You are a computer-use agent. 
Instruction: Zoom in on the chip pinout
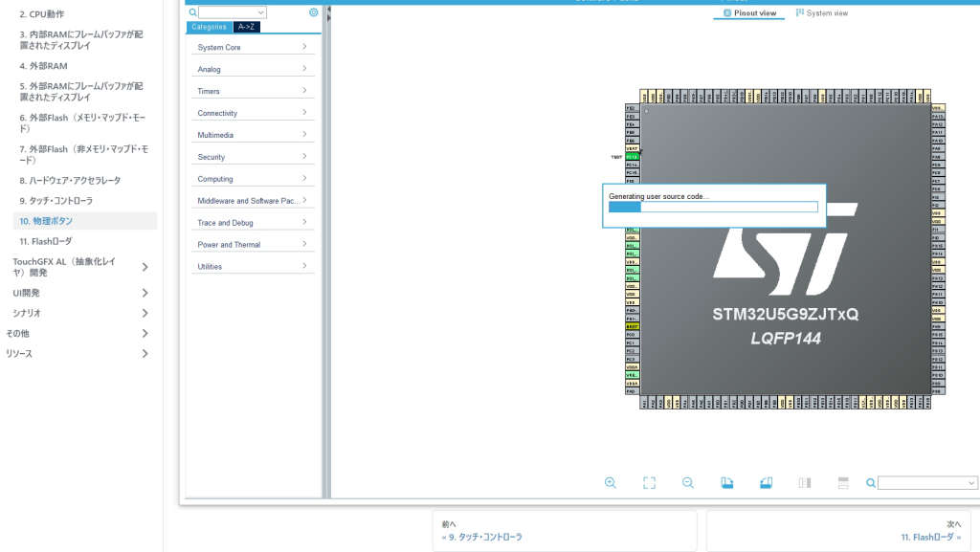[x=611, y=483]
